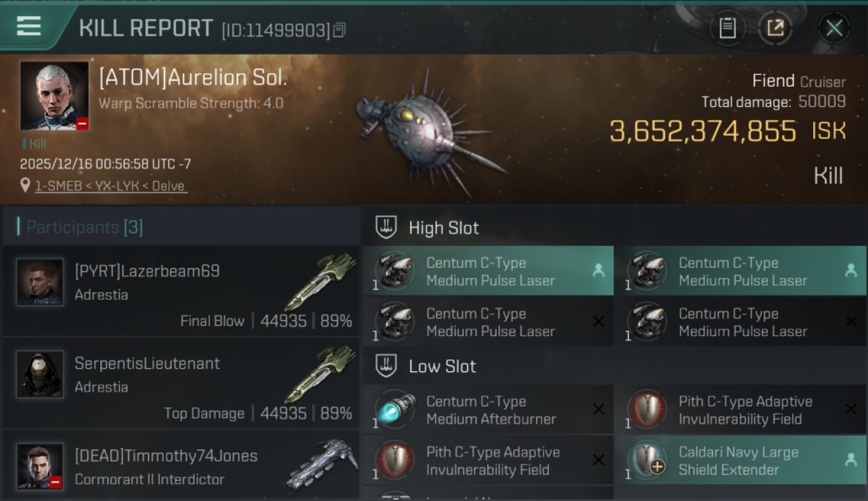Open the hamburger menu at top left

point(29,26)
